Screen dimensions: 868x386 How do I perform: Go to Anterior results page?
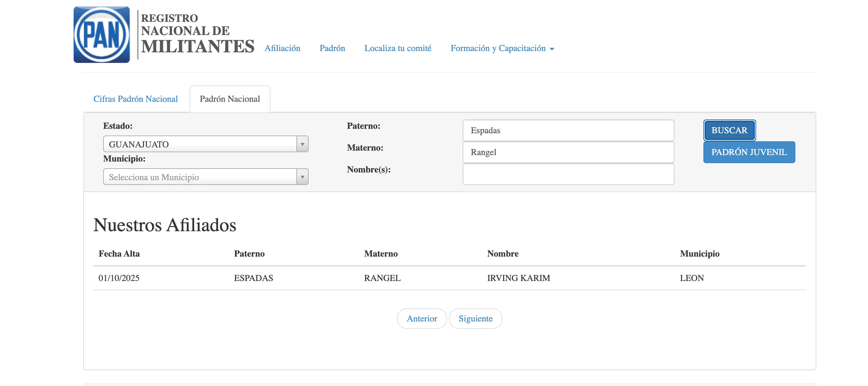click(x=421, y=318)
